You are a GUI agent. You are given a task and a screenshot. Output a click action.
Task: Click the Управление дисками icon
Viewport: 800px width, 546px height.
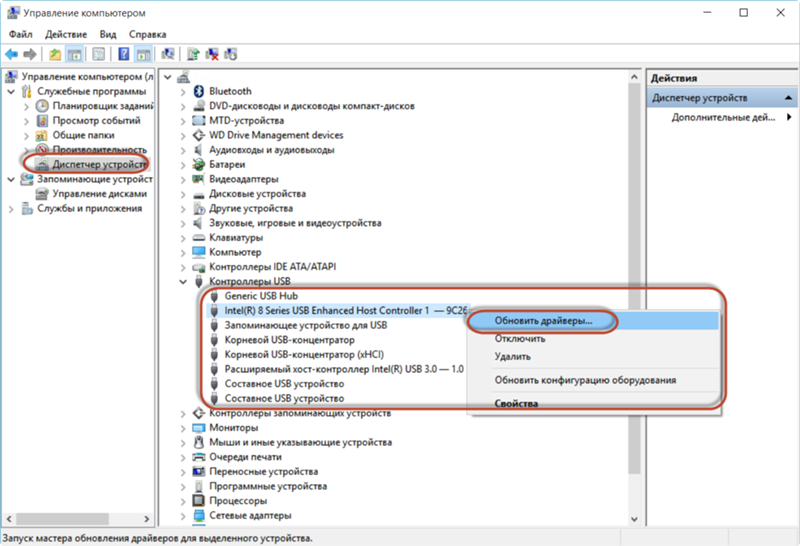point(42,194)
